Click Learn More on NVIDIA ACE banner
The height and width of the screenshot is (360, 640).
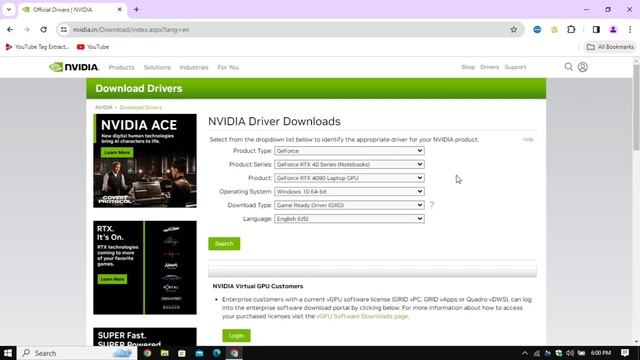117,152
